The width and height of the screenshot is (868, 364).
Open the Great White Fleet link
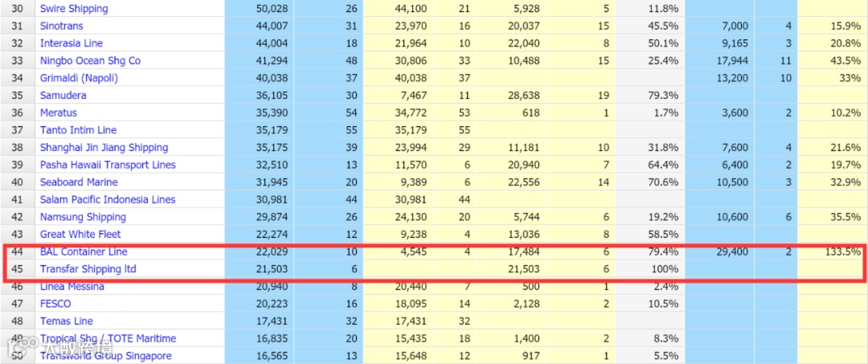tap(80, 234)
